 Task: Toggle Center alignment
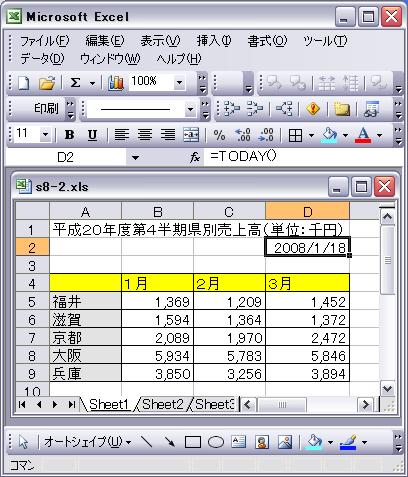pyautogui.click(x=145, y=135)
